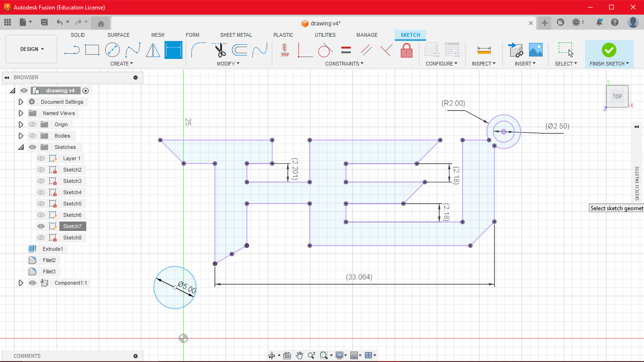The width and height of the screenshot is (644, 362).
Task: Click the Change Parameters table icon
Action: point(452,50)
